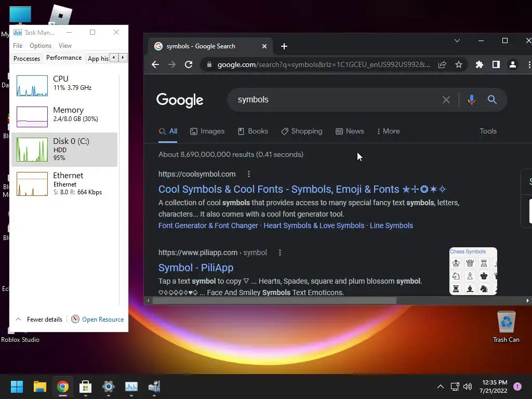Select the Disk 0 (C:) entry
This screenshot has width=532, height=399.
pyautogui.click(x=64, y=150)
